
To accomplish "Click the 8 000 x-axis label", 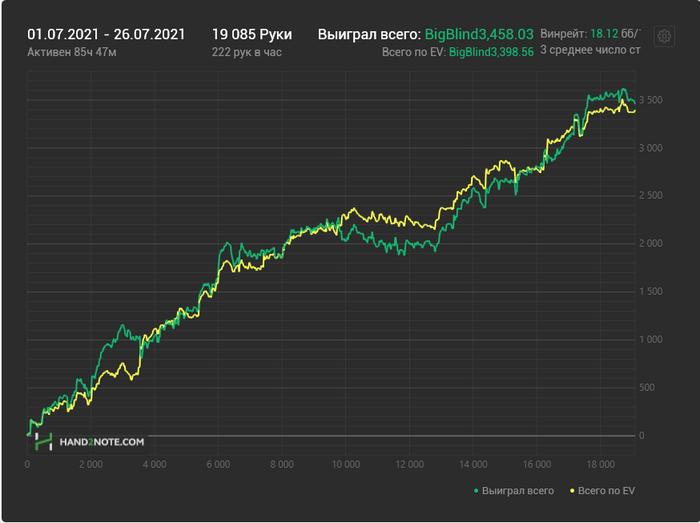I will (x=282, y=465).
